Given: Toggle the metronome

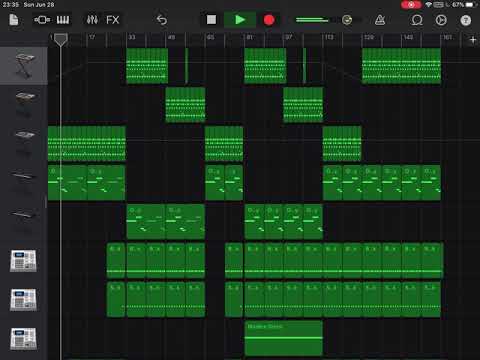Looking at the screenshot, I should pos(380,20).
